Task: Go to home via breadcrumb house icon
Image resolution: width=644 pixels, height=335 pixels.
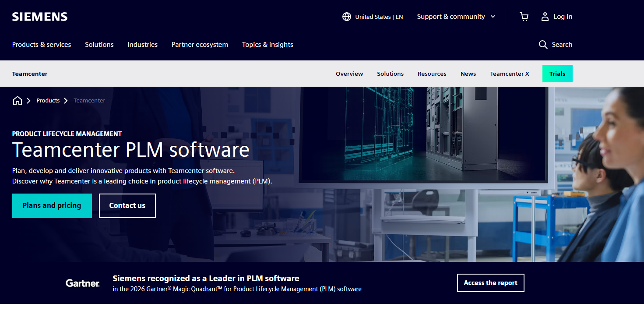Action: point(18,101)
